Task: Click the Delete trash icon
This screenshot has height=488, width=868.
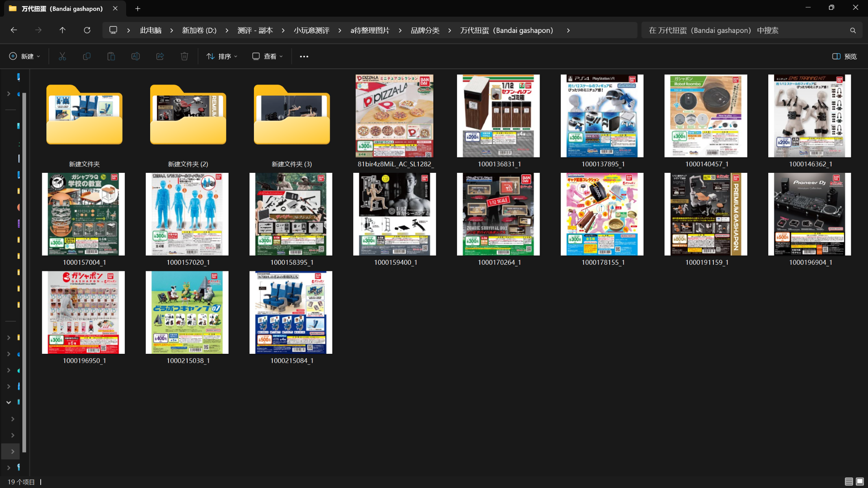Action: coord(184,56)
